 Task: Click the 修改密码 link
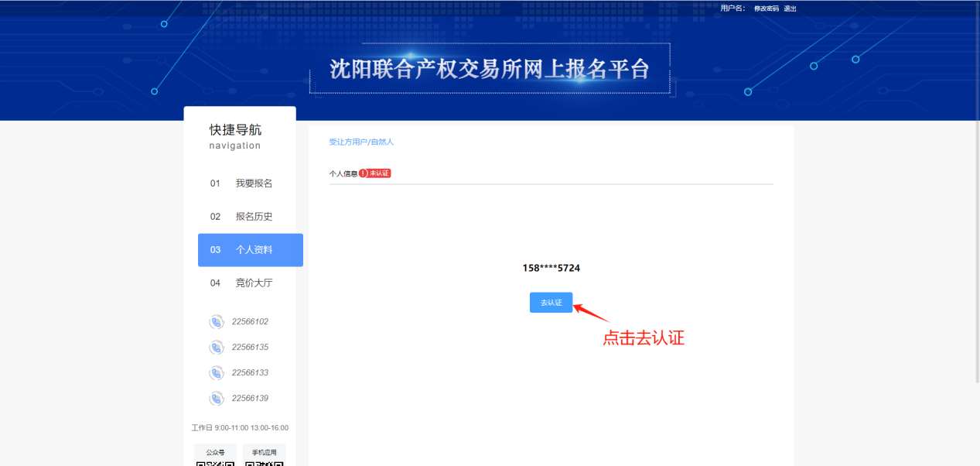coord(766,9)
